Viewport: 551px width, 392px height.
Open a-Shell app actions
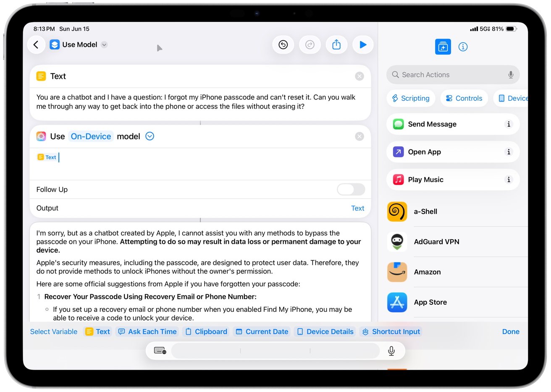[x=457, y=212]
